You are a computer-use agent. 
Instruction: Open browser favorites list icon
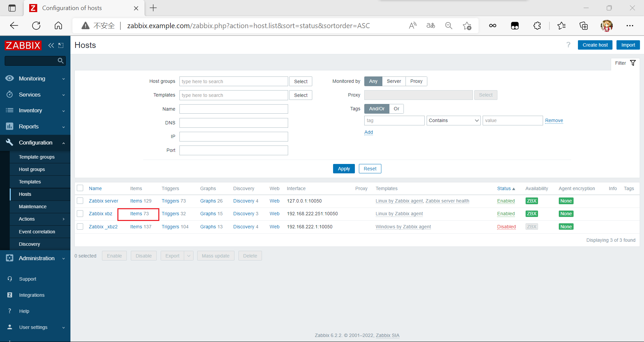coord(561,25)
